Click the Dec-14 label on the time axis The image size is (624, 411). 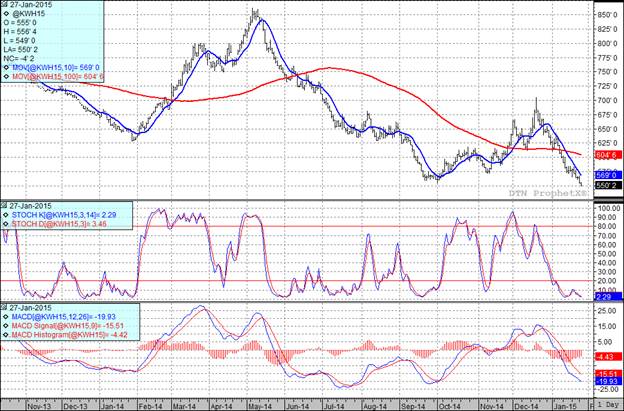527,406
